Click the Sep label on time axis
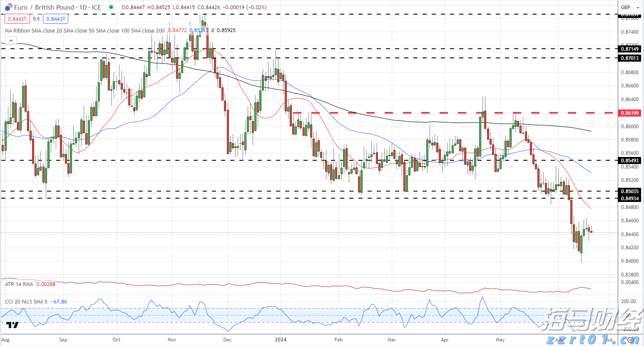This screenshot has width=644, height=346. [63, 339]
